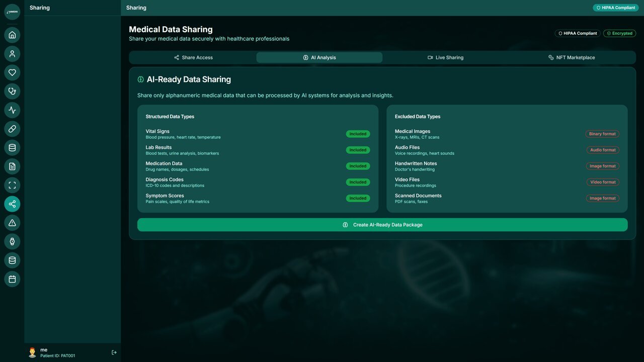
Task: Click HIPAA Compliant badge beside Encrypted
Action: 578,33
